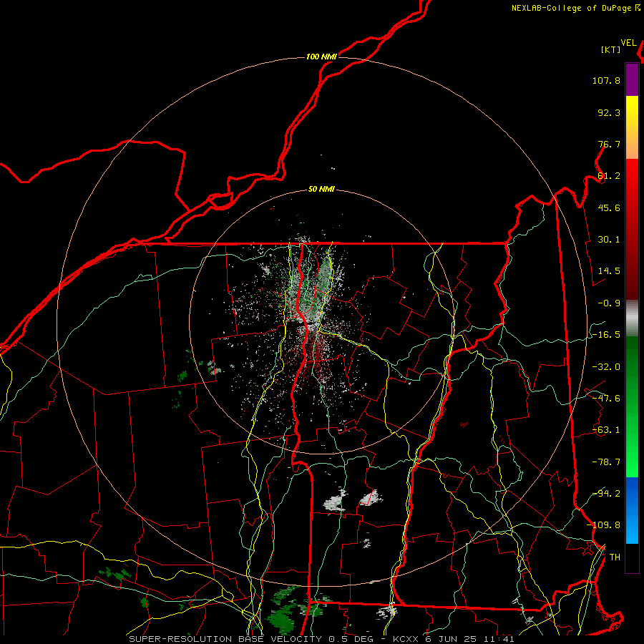Viewport: 644px width, 644px height.
Task: Click the 50 NMI range ring label
Action: point(321,190)
